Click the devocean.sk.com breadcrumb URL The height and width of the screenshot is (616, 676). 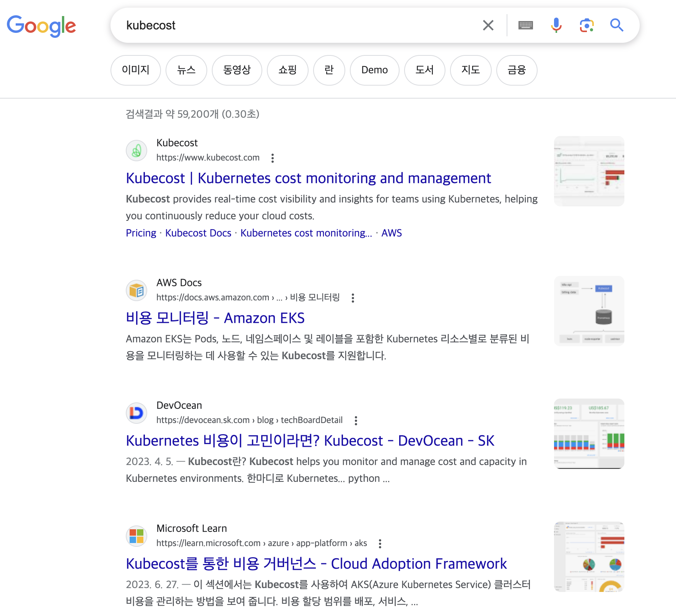249,420
